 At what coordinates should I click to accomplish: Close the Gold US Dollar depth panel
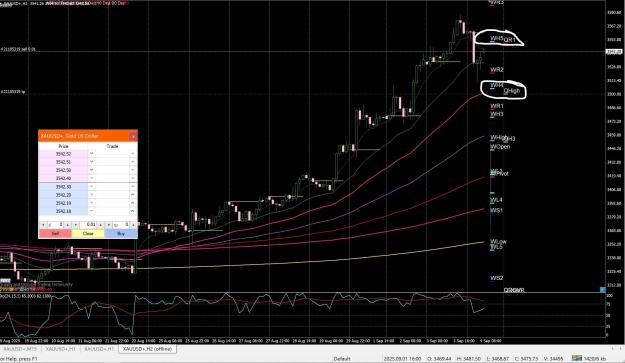click(x=133, y=136)
